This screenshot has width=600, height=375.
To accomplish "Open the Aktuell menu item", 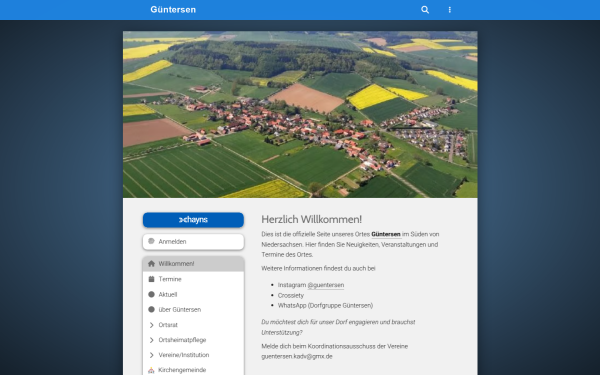I will coord(193,294).
